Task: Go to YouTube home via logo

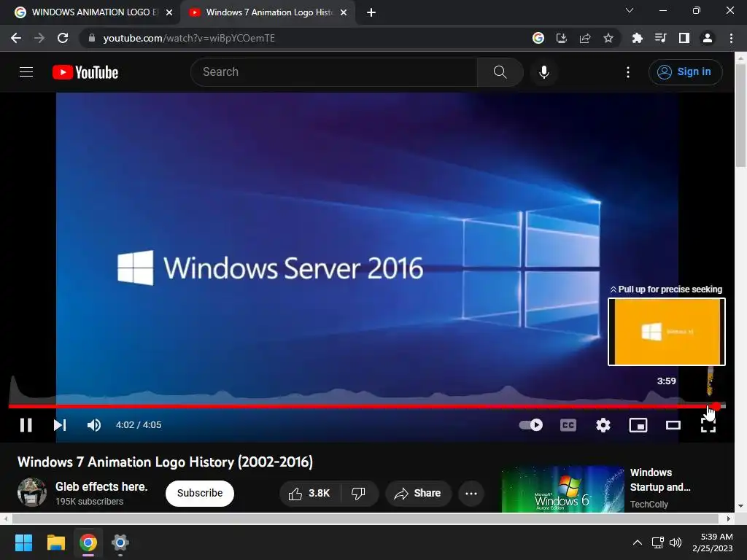Action: click(x=85, y=72)
